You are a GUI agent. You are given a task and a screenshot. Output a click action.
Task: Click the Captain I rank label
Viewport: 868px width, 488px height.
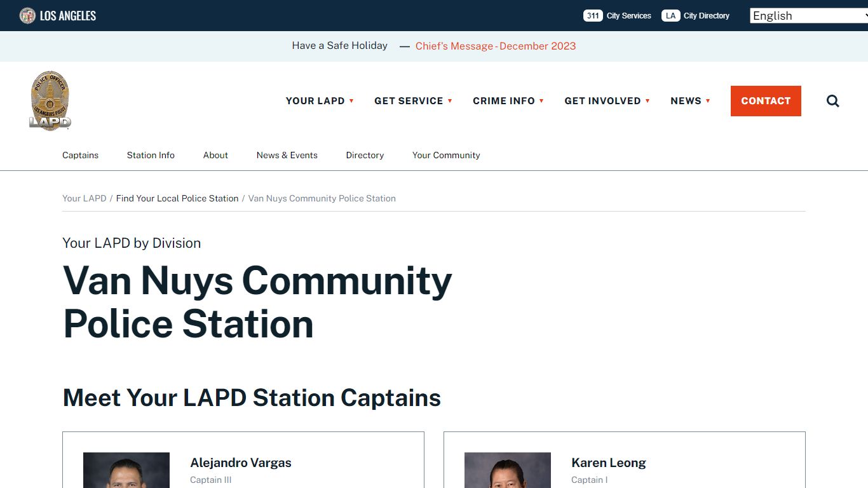(x=589, y=480)
